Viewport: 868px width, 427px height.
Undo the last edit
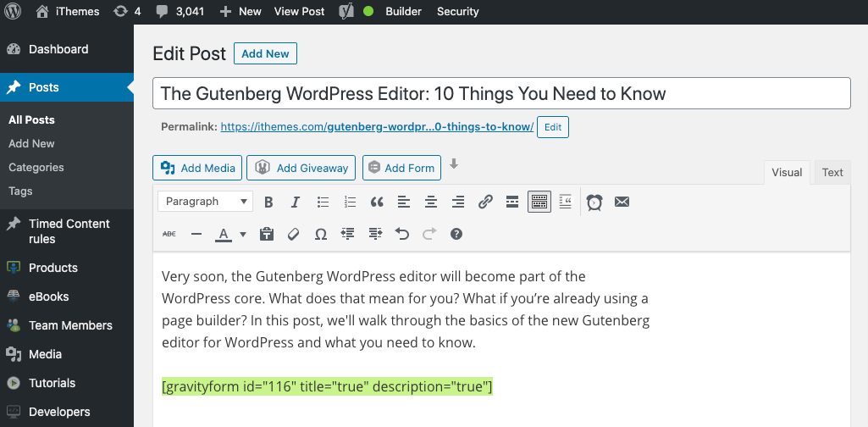(402, 235)
